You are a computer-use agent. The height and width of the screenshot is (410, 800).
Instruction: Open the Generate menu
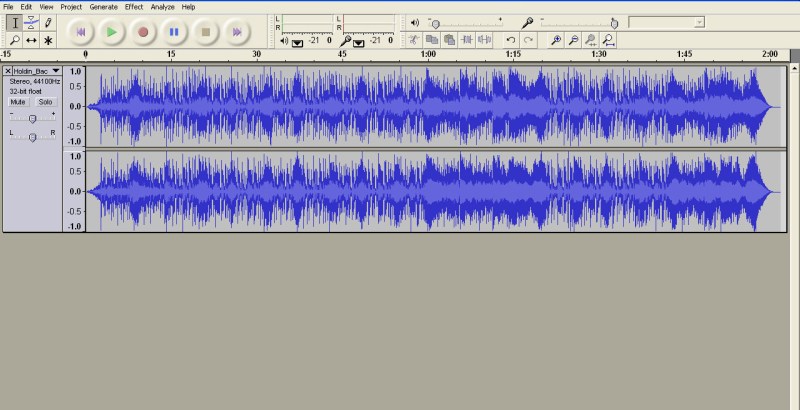[x=104, y=7]
